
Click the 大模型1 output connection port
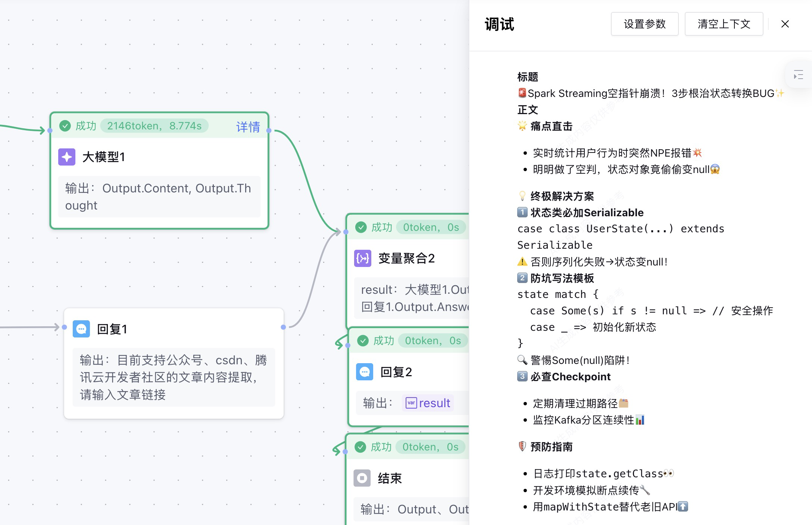tap(269, 131)
